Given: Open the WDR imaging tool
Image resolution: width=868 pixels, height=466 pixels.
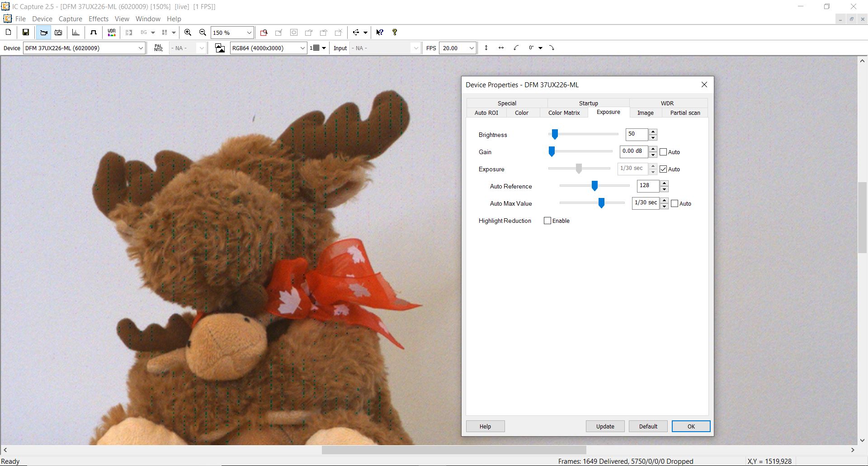Looking at the screenshot, I should pyautogui.click(x=111, y=32).
